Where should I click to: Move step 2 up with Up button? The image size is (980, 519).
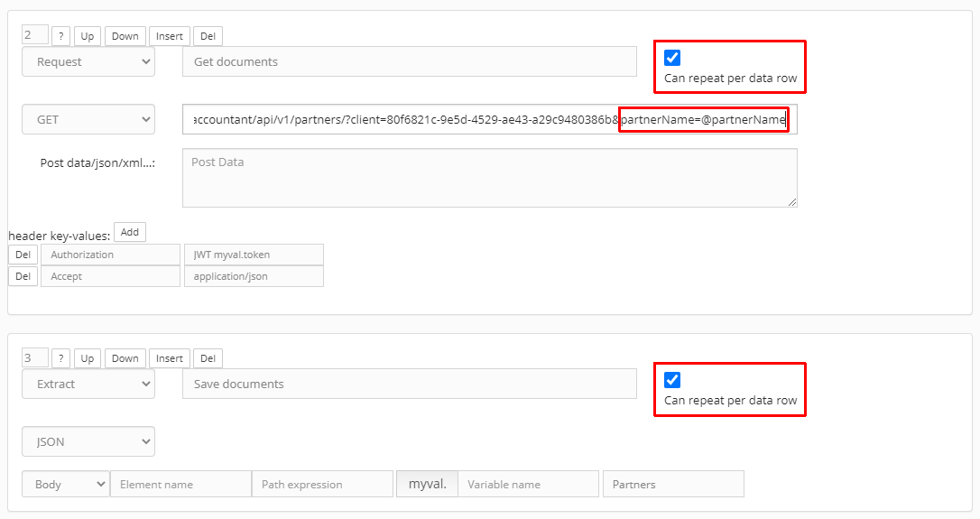point(87,36)
